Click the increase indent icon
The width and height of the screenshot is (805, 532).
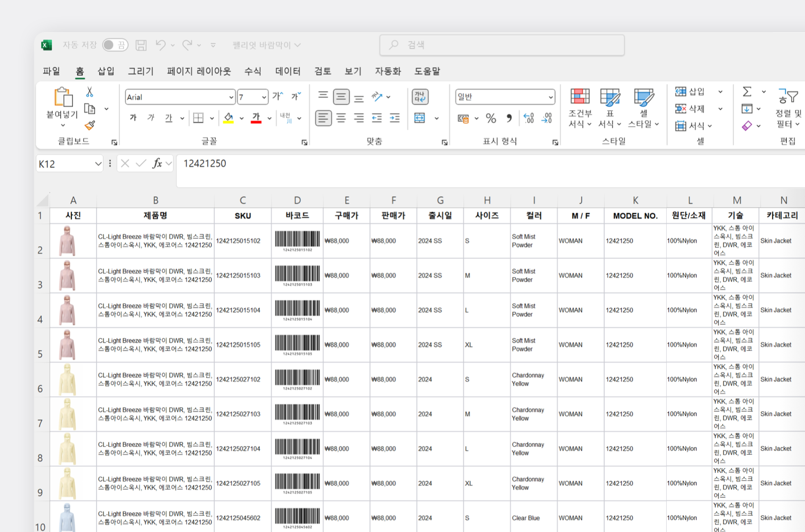(x=395, y=118)
